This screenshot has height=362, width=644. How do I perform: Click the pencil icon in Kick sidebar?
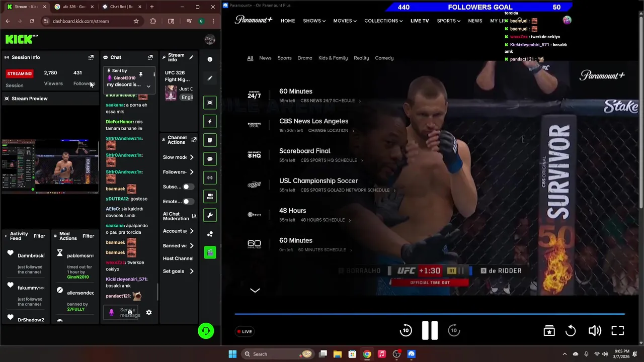[x=210, y=78]
